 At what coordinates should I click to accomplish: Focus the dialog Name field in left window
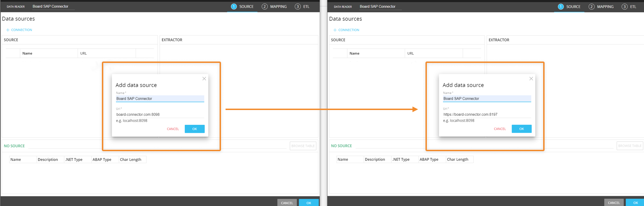click(x=160, y=99)
